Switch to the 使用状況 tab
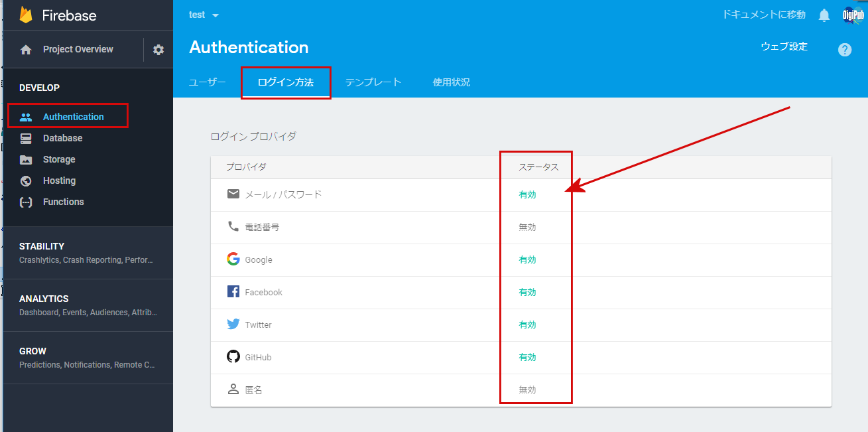Viewport: 868px width, 432px height. [x=452, y=82]
